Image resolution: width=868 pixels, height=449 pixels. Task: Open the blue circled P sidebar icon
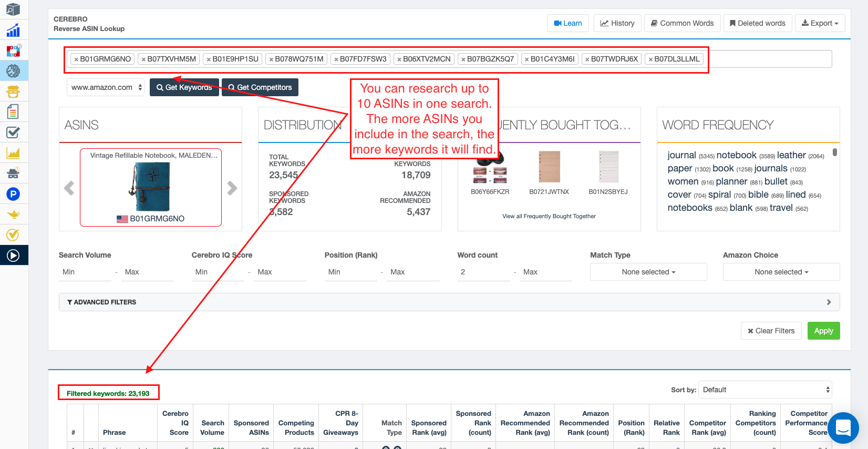(13, 194)
